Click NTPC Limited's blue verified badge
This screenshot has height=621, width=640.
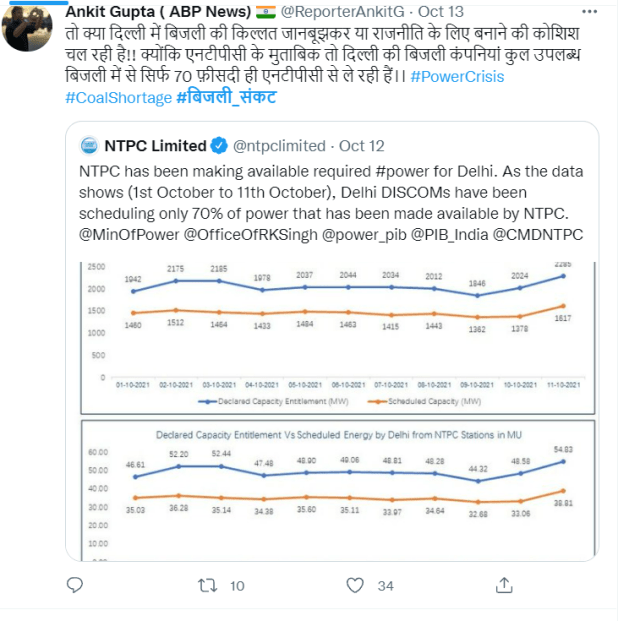pyautogui.click(x=217, y=146)
